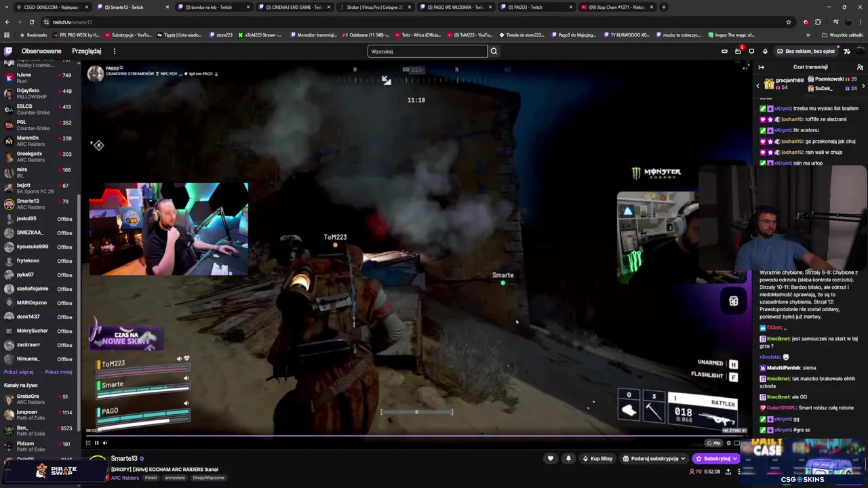Open the ARC Raiders category link
The height and width of the screenshot is (488, 868).
[125, 478]
